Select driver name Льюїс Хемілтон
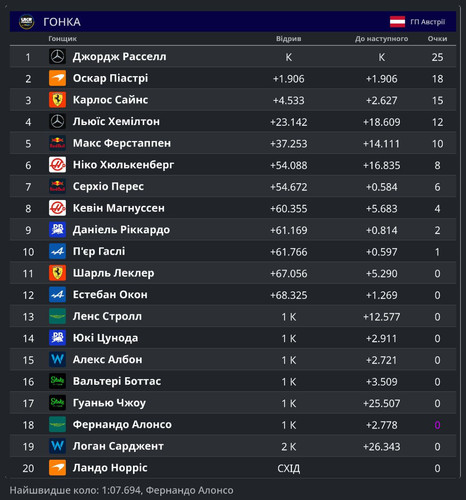Screen dimensions: 466x500 tap(116, 121)
